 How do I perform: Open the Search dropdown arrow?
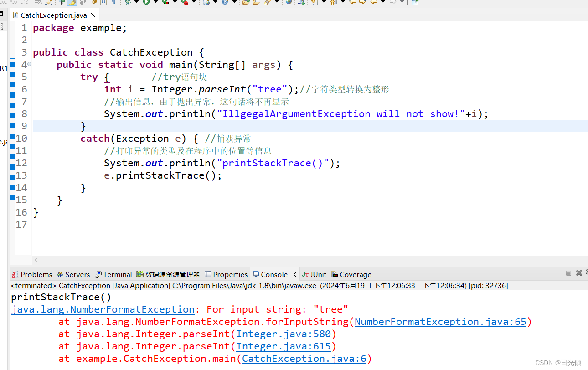pos(277,2)
